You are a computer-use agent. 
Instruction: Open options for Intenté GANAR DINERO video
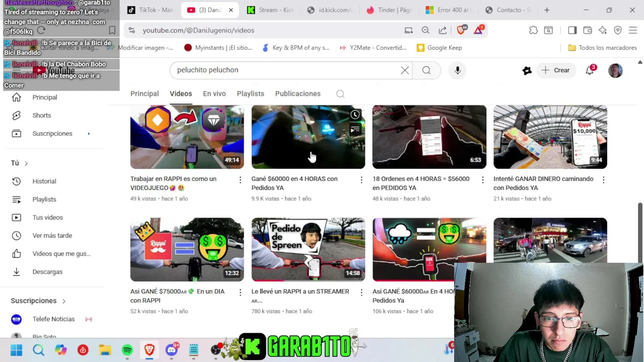[x=603, y=179]
